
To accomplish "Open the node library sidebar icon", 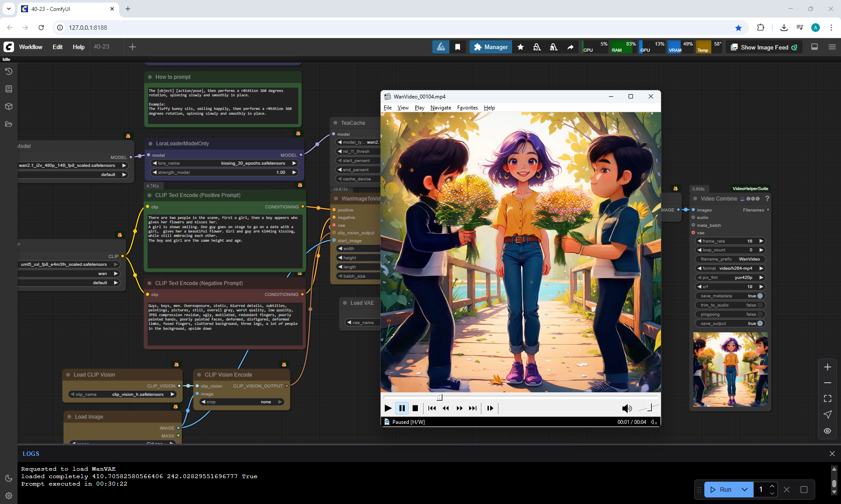I will point(8,89).
